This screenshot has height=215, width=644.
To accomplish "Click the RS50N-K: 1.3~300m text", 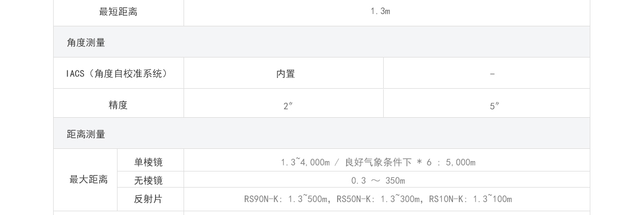I will coord(379,199).
